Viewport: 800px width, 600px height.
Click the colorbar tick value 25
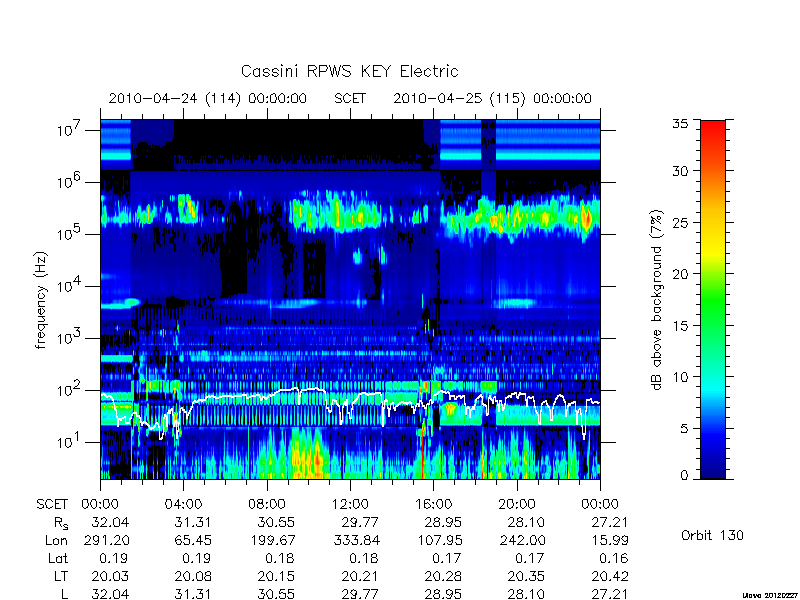tap(680, 222)
